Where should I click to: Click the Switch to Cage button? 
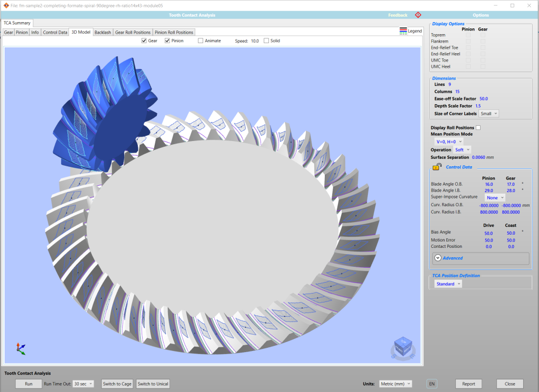pyautogui.click(x=117, y=384)
